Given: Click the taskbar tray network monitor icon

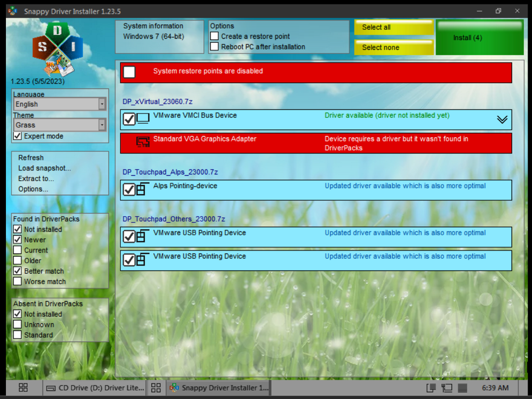Looking at the screenshot, I should pos(447,388).
